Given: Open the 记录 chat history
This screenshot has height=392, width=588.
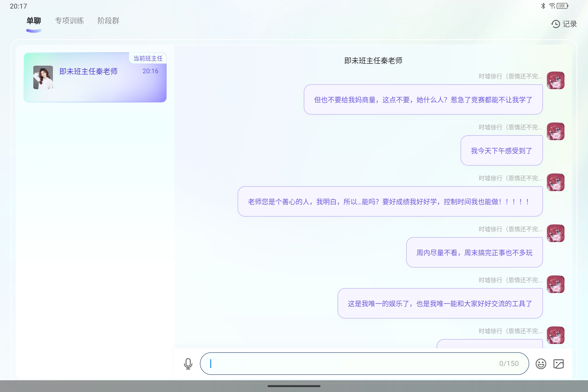Looking at the screenshot, I should tap(569, 24).
